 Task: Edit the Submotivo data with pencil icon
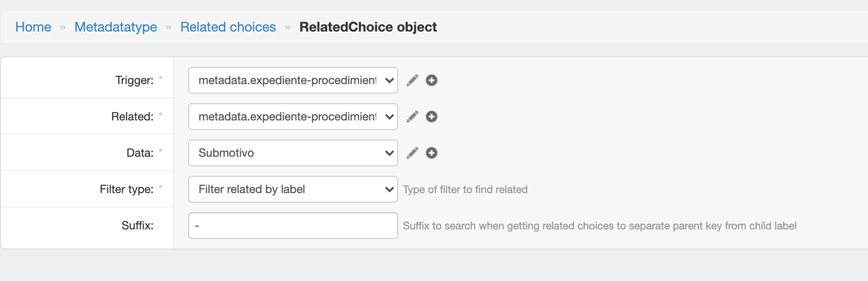(412, 152)
